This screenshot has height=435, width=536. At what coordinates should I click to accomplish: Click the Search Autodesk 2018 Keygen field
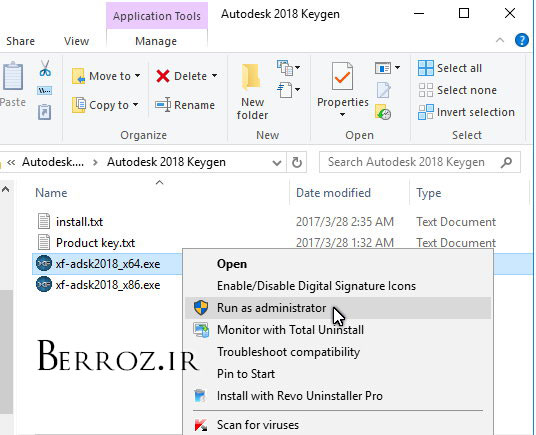420,162
